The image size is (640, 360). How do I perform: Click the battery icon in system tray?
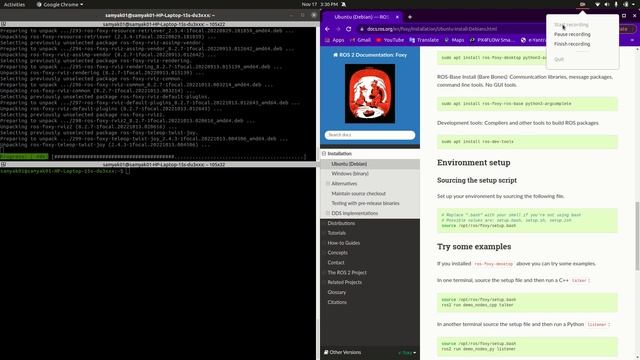pos(626,4)
